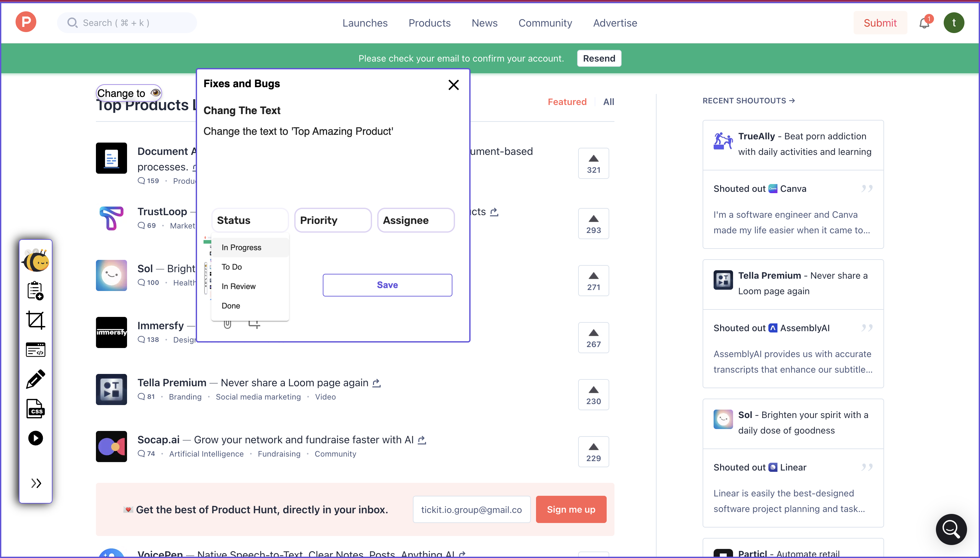980x558 pixels.
Task: Open the Linear shoutout text
Action: [x=789, y=501]
